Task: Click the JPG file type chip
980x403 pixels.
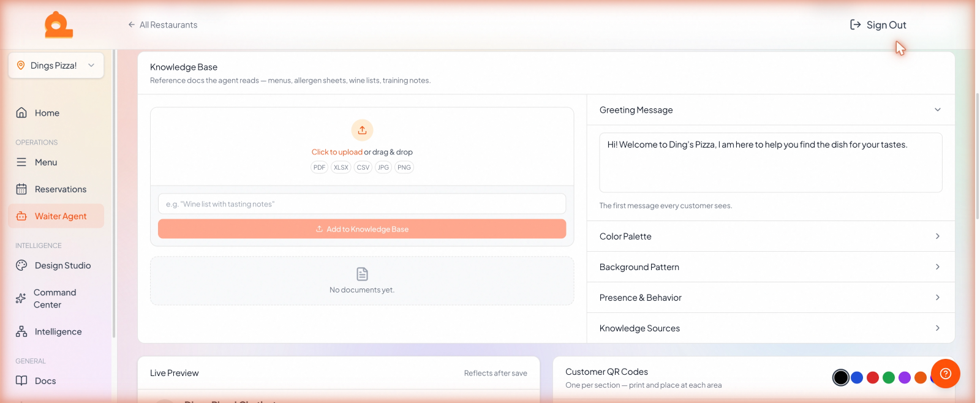Action: point(383,167)
